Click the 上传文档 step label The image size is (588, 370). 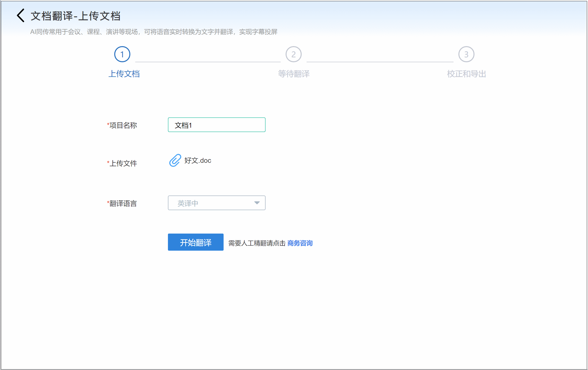click(124, 74)
